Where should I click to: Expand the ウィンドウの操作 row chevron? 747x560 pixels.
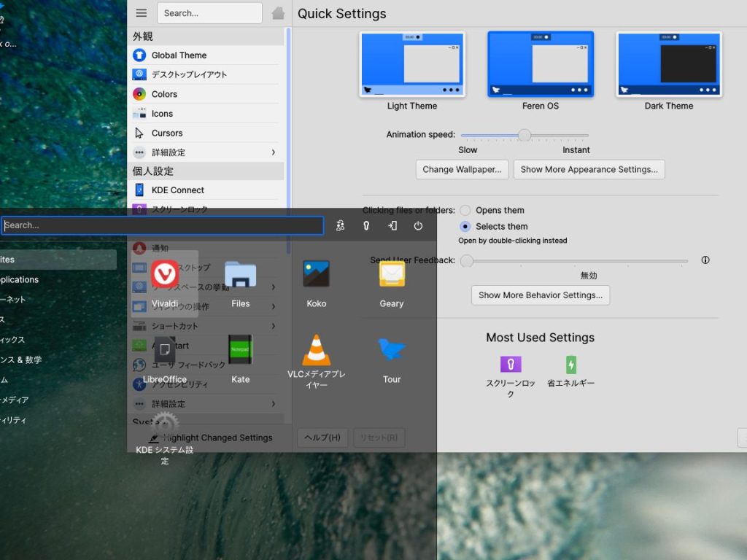(x=274, y=307)
